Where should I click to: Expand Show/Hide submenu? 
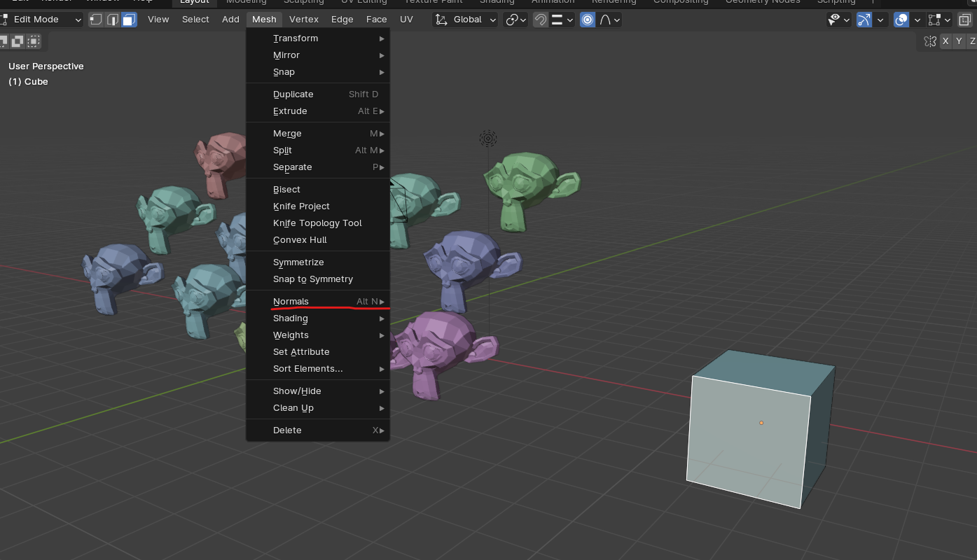tap(318, 391)
